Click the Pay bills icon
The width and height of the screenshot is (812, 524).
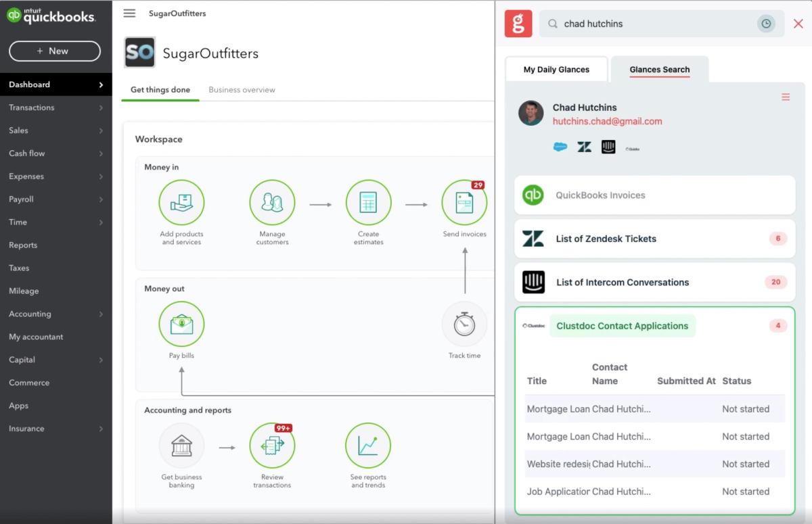point(181,324)
